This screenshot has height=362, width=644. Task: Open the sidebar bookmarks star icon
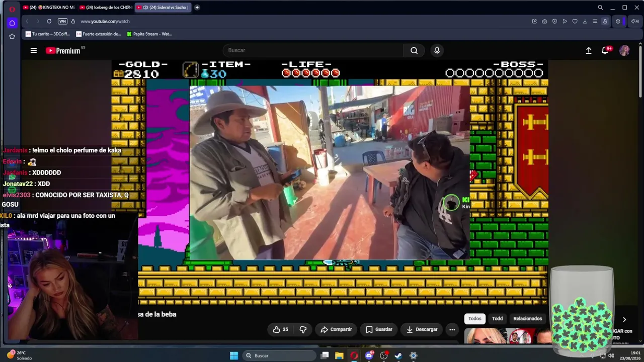[x=12, y=36]
